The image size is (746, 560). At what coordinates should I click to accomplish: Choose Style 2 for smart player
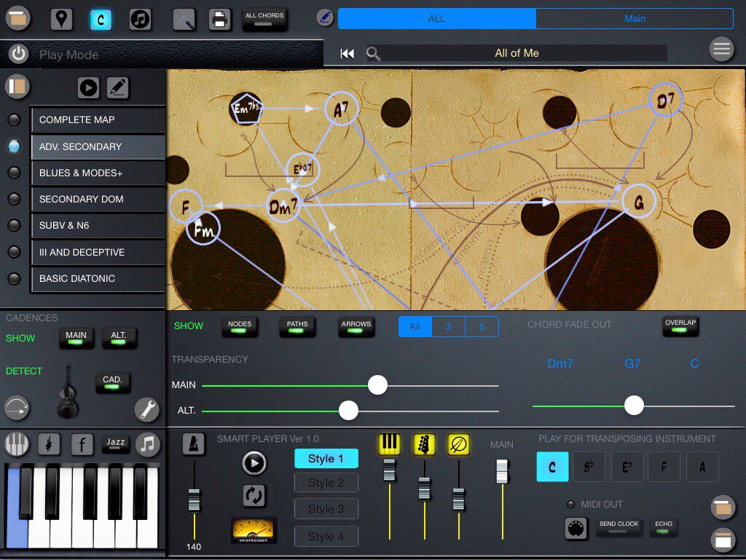pos(326,483)
